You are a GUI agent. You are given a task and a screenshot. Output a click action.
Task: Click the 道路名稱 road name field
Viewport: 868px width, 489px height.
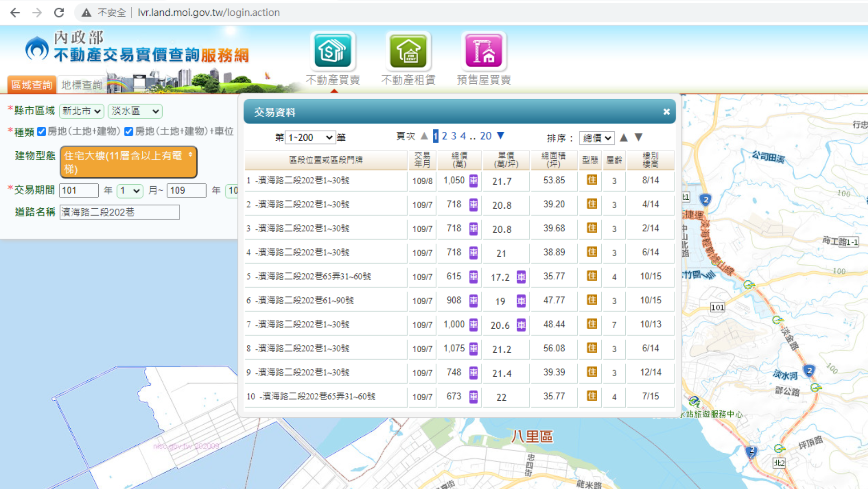coord(120,212)
